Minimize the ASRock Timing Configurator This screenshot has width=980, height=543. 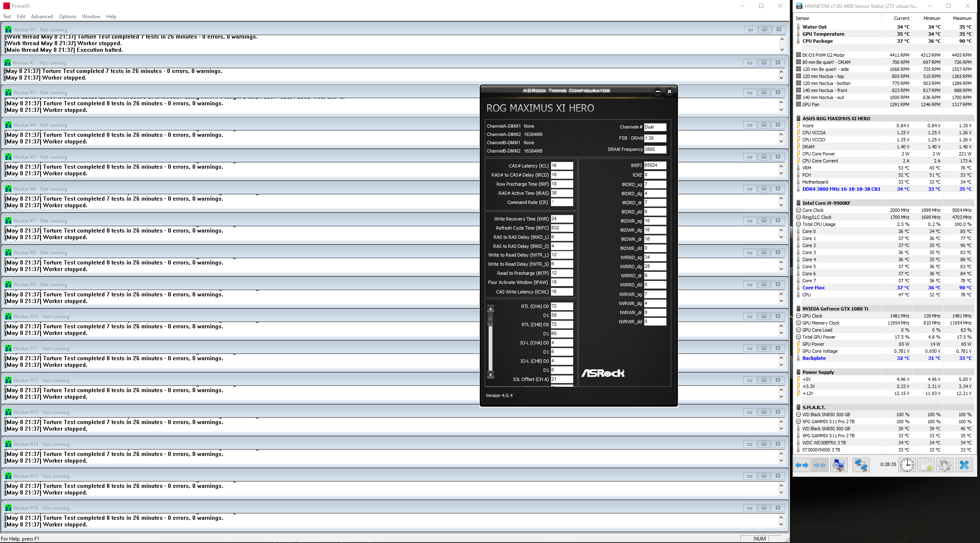coord(658,92)
